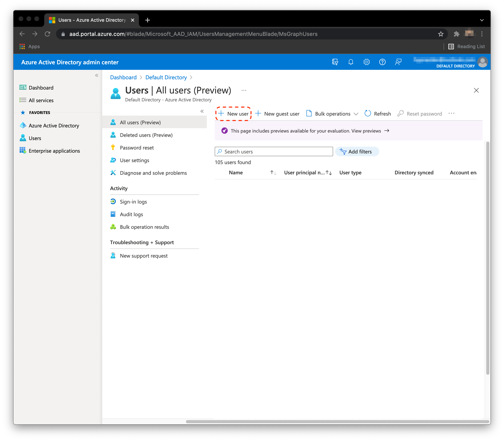Collapse the Users blade menu
The height and width of the screenshot is (441, 504).
pyautogui.click(x=202, y=111)
